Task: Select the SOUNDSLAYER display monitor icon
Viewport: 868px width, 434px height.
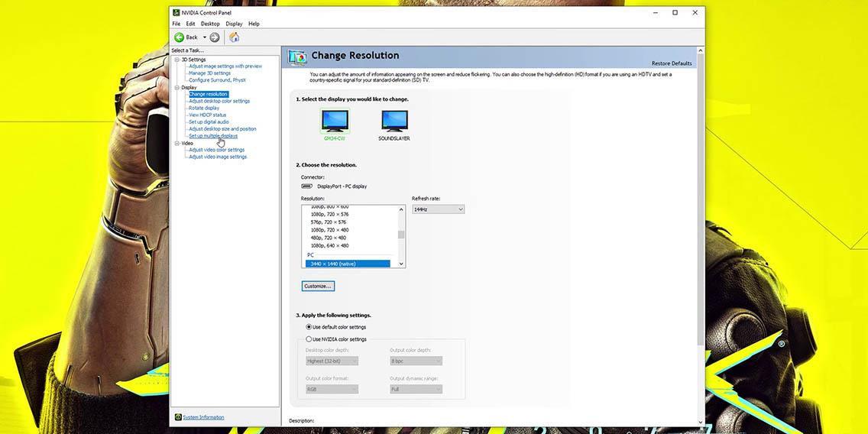Action: (395, 121)
